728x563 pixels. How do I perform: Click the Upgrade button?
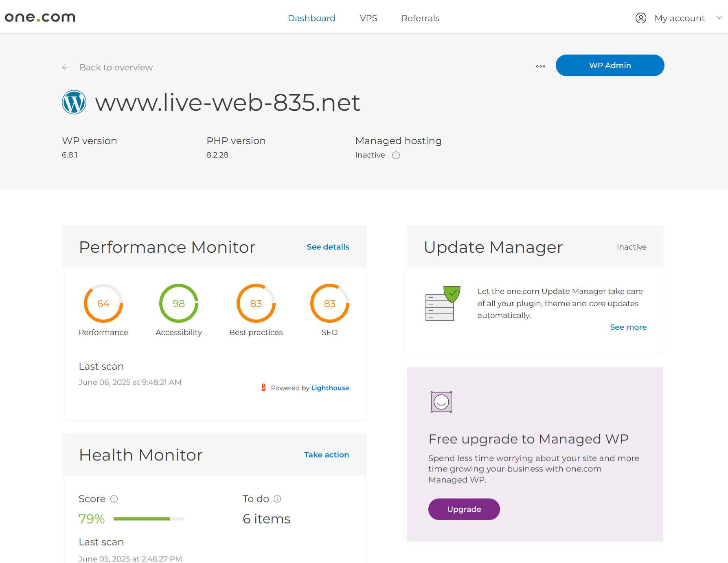(x=464, y=509)
